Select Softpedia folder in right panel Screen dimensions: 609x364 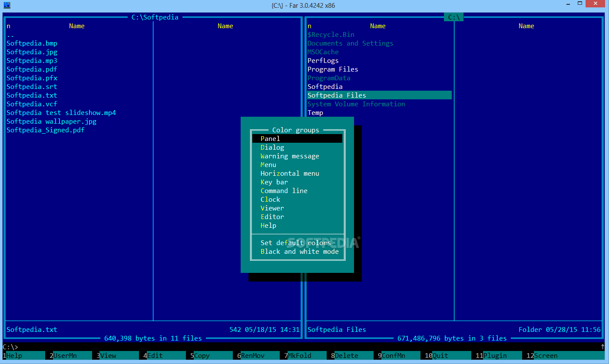point(325,86)
